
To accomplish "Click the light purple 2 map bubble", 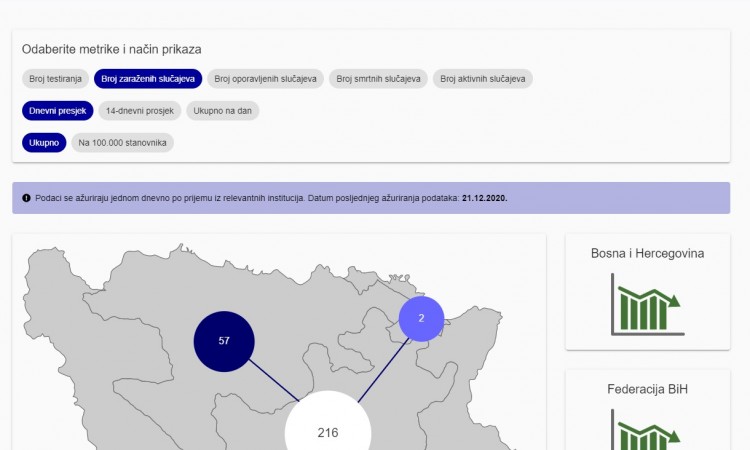I will click(x=421, y=318).
